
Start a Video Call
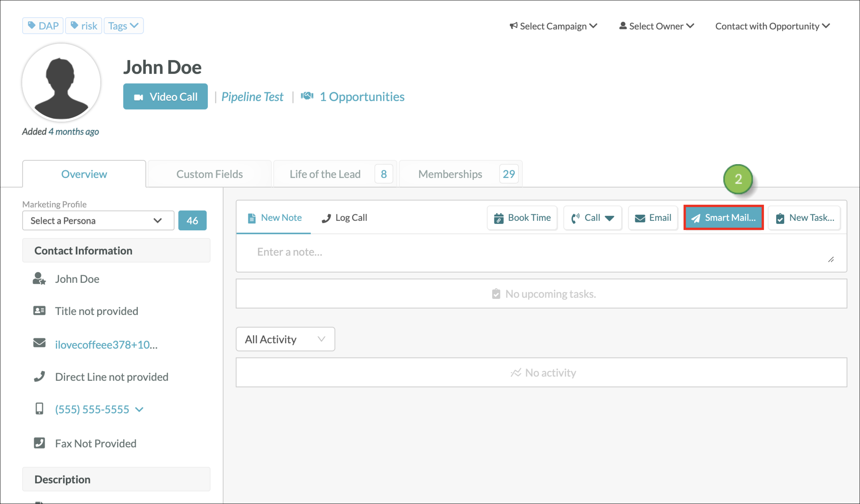point(165,97)
